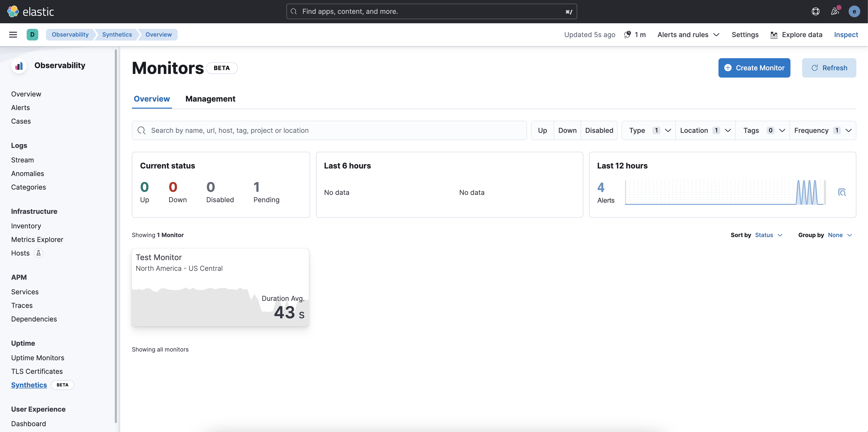Screen dimensions: 868x432
Task: Open the help menu lifebuoy icon
Action: point(815,11)
